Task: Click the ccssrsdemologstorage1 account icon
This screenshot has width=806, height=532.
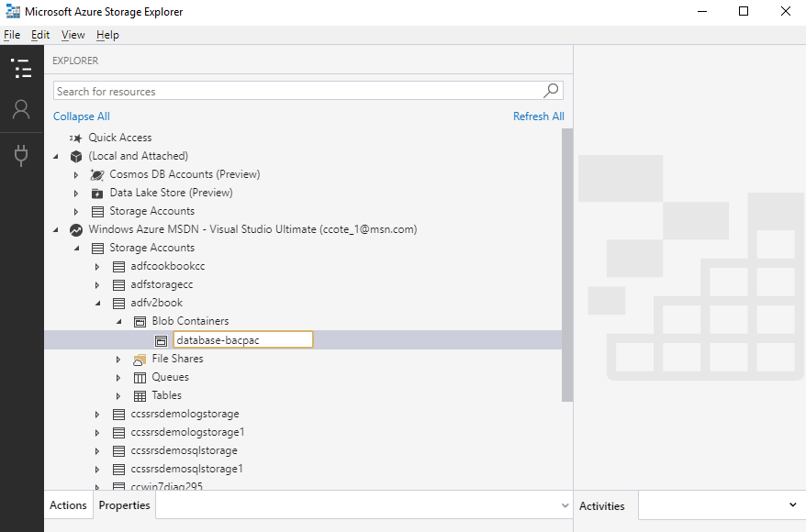Action: pyautogui.click(x=118, y=433)
